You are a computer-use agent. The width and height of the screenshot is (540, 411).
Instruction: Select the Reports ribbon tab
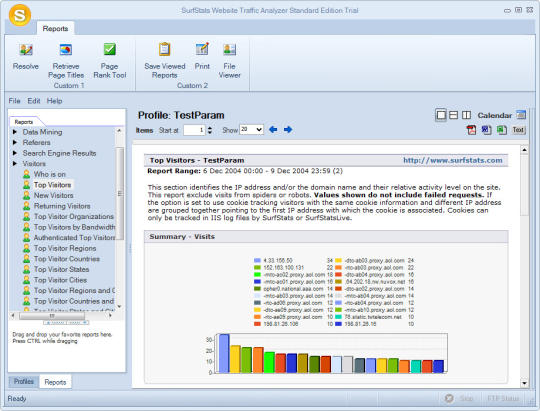55,29
